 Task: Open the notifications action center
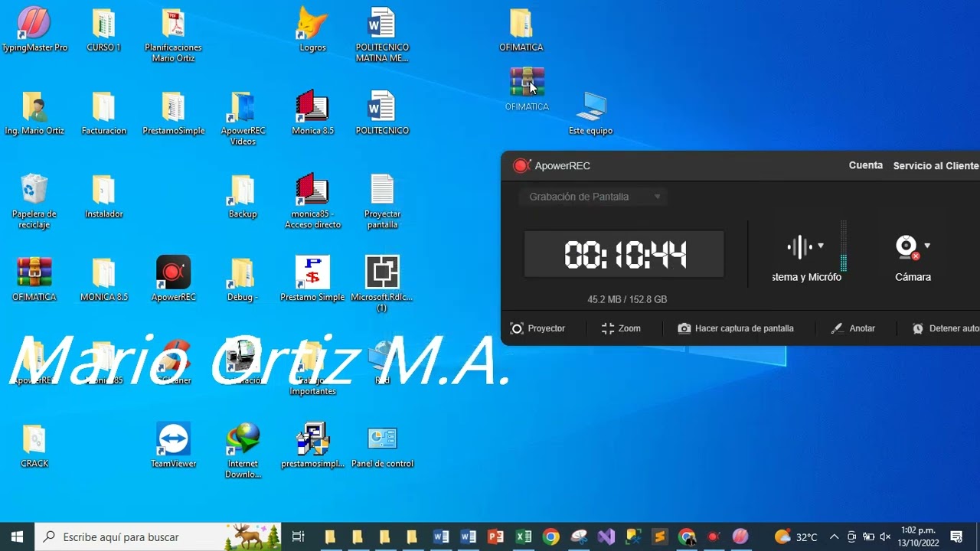point(956,536)
